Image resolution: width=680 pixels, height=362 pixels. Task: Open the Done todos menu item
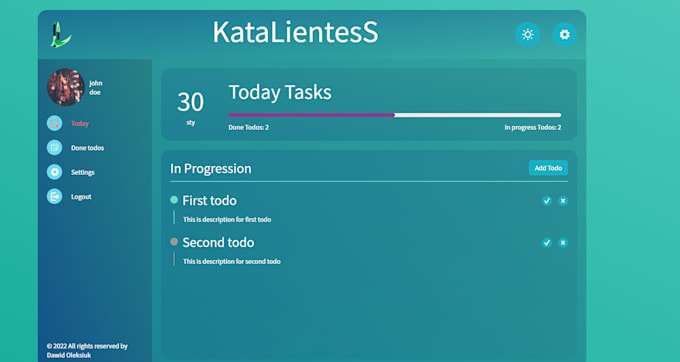coord(88,148)
